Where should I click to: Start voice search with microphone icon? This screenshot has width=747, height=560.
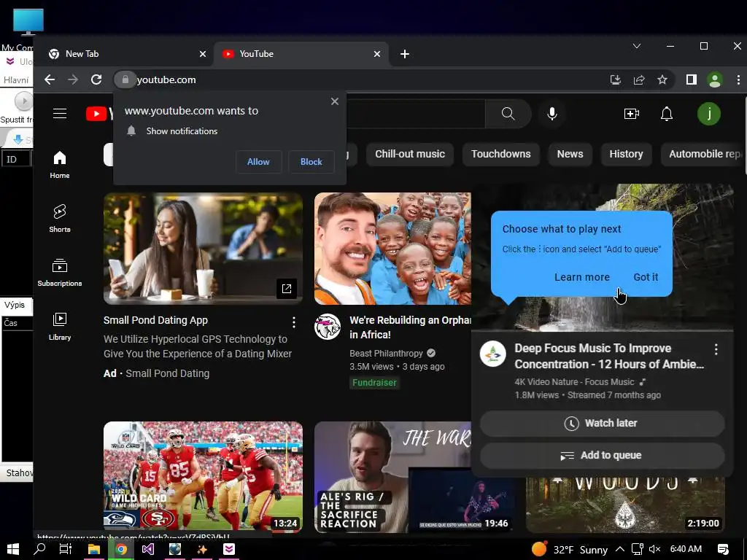click(552, 113)
